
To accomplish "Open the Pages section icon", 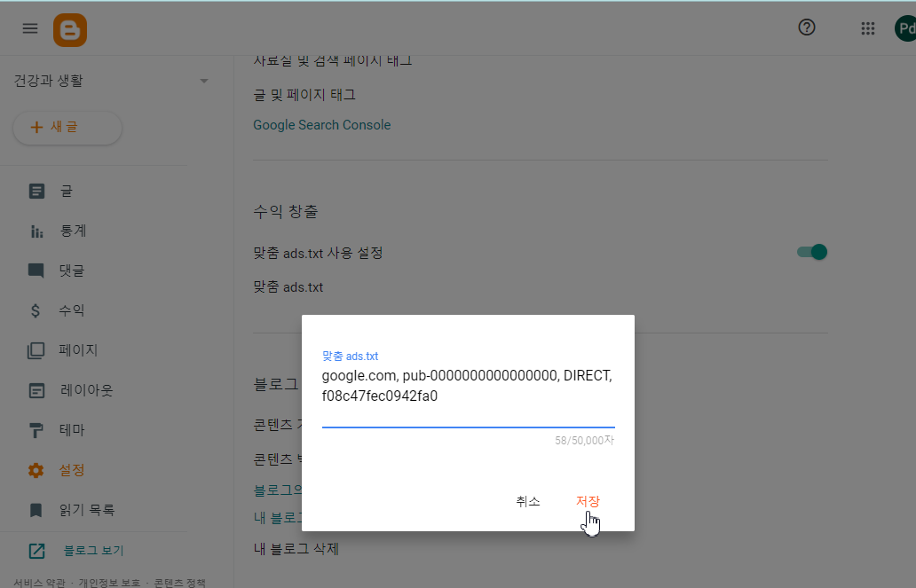I will (x=36, y=349).
